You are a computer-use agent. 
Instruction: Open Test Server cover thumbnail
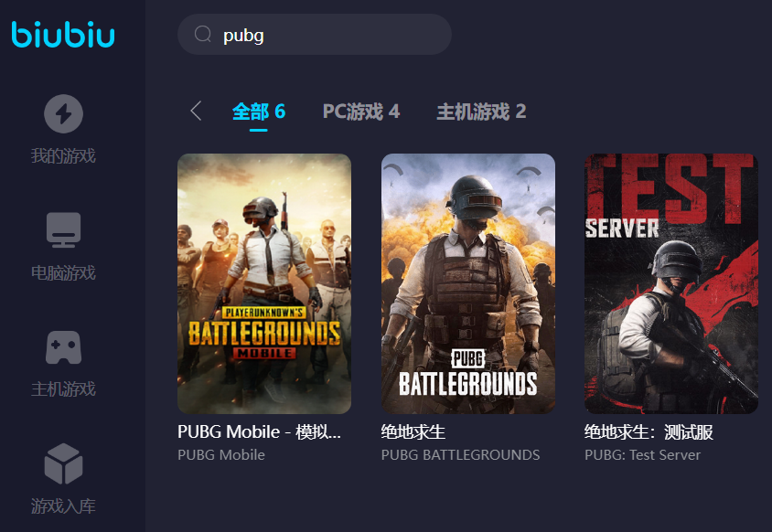(x=671, y=283)
